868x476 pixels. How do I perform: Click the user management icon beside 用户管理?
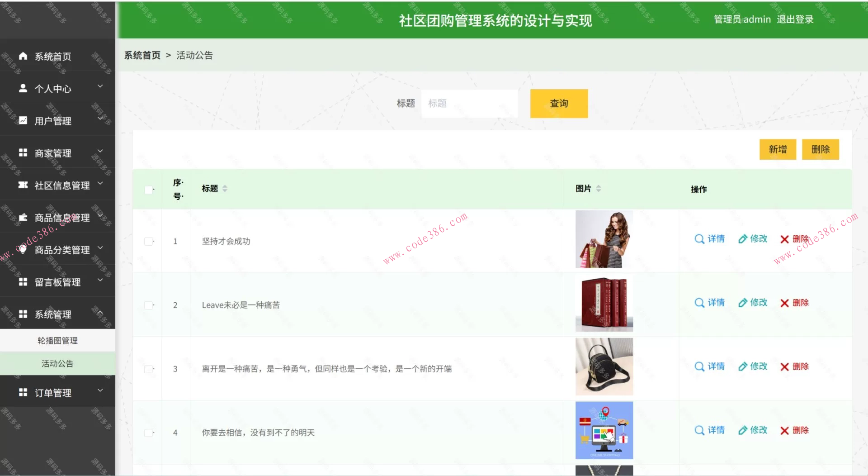click(x=23, y=120)
